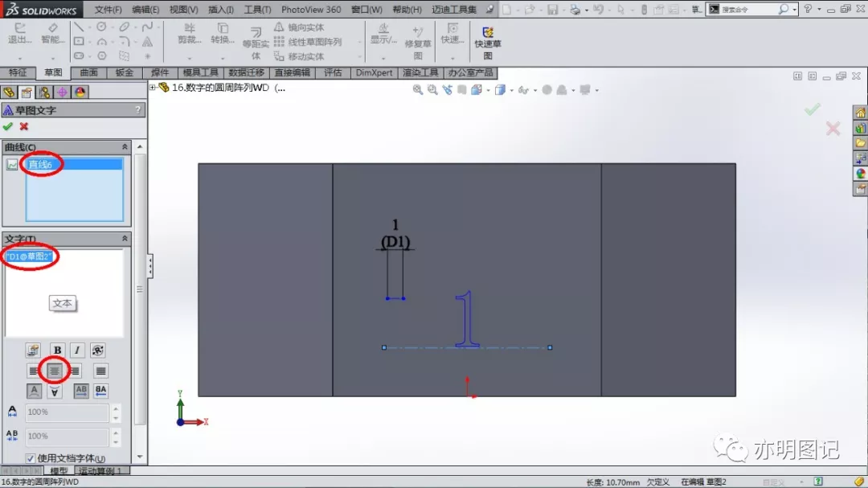
Task: Open the DimXpertManager tab icon
Action: [x=62, y=92]
